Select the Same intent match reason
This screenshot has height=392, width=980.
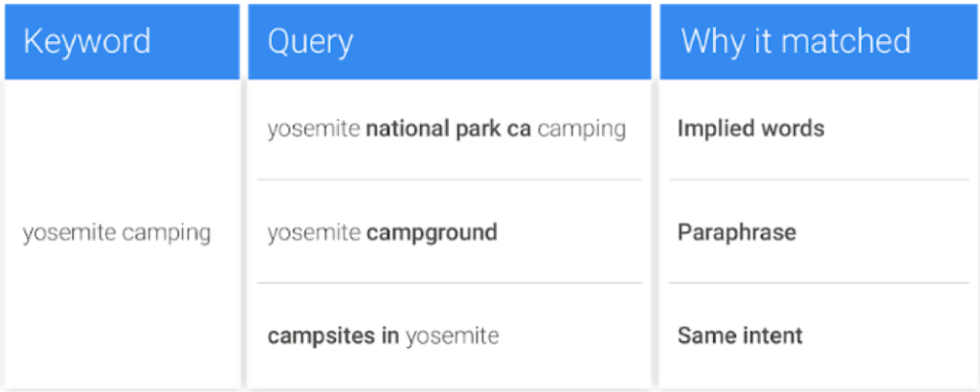coord(740,336)
